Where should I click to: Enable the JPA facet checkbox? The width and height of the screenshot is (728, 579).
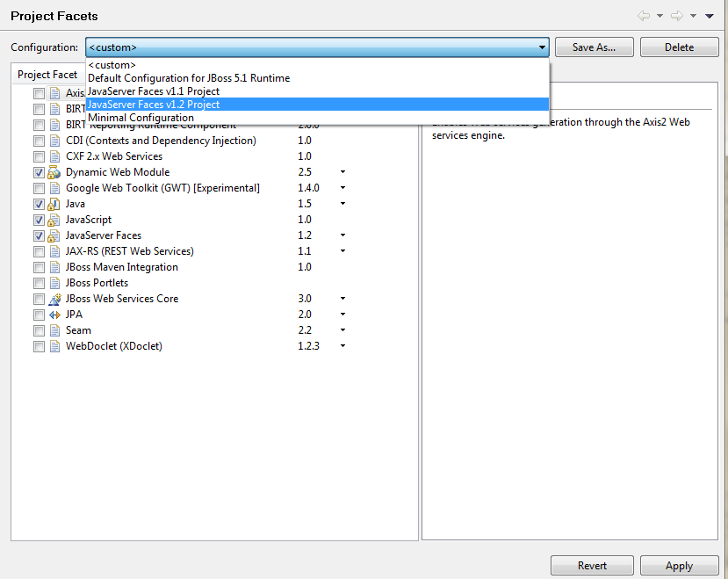pos(39,315)
